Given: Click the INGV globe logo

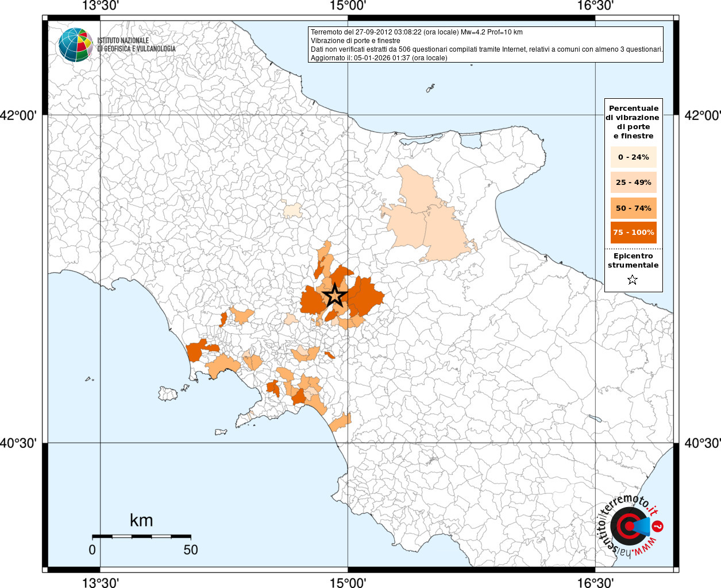Looking at the screenshot, I should (75, 45).
